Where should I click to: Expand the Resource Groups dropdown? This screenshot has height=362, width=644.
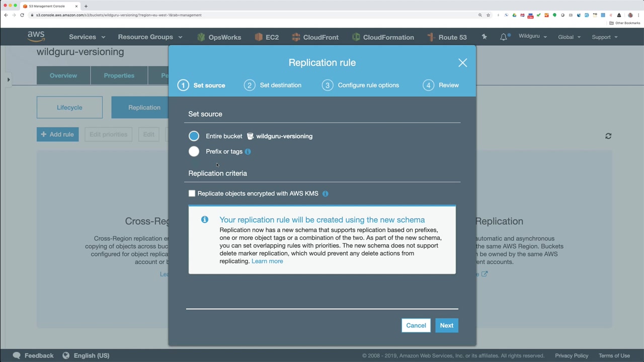click(x=150, y=37)
